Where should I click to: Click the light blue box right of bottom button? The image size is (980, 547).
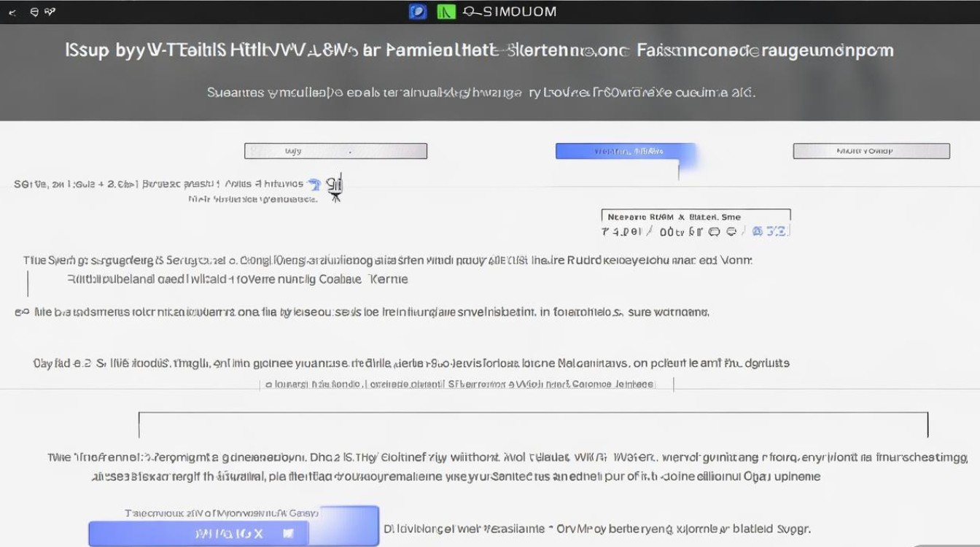click(x=343, y=525)
